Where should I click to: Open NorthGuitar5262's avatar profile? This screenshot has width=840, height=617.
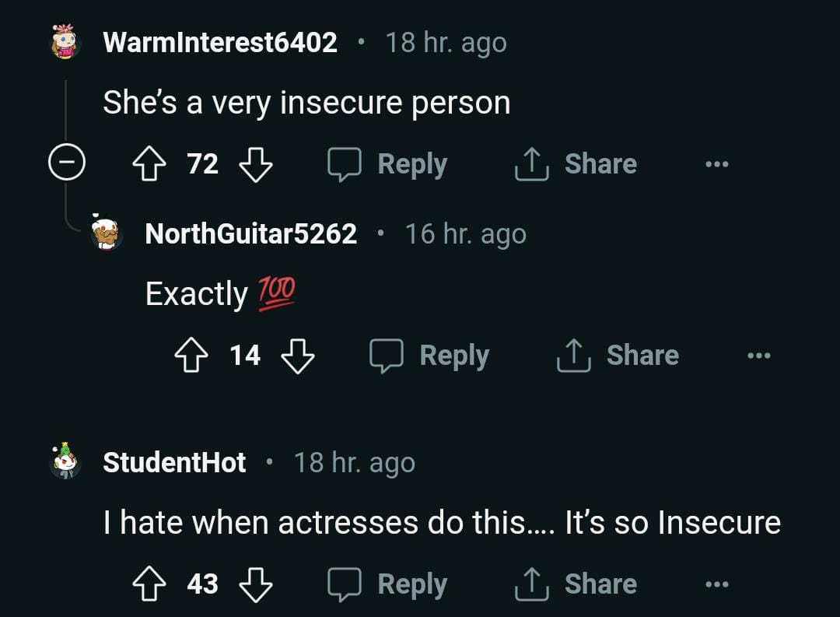(x=107, y=233)
